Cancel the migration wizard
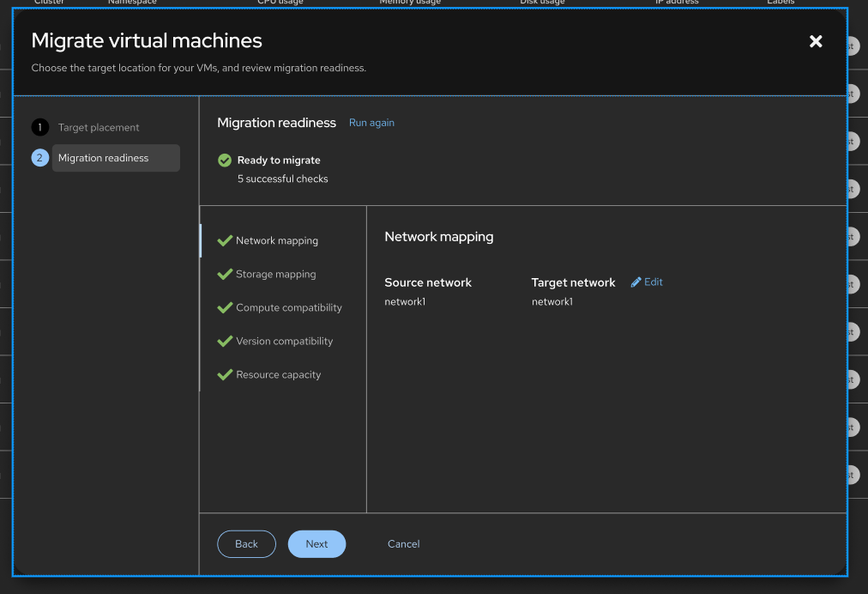Screen dimensions: 868x594 point(403,544)
